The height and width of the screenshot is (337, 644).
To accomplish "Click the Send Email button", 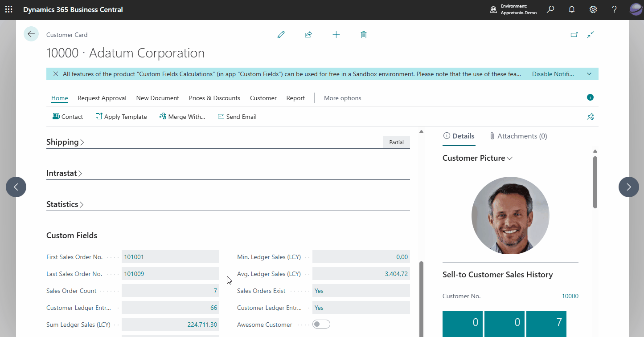I will click(x=237, y=117).
